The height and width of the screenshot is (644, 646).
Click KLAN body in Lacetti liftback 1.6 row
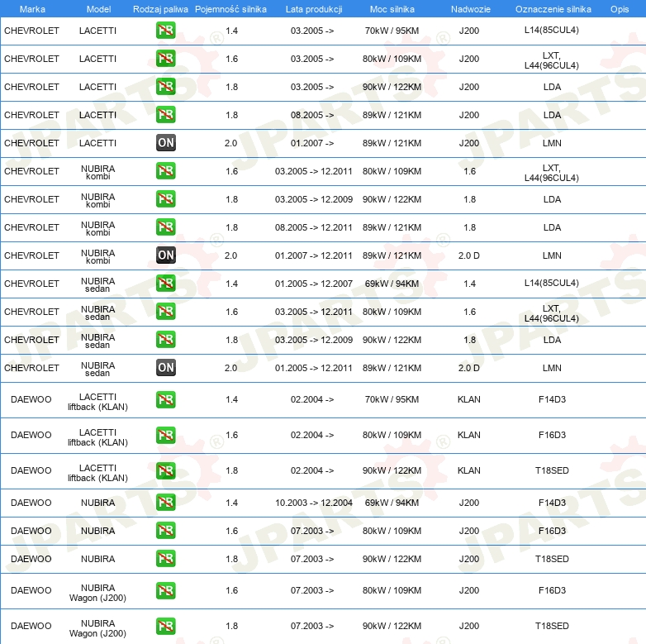469,435
